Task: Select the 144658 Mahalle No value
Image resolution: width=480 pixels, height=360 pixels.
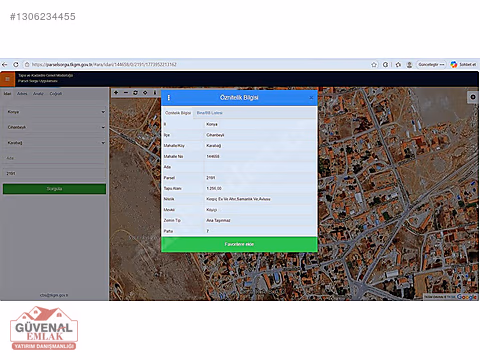Action: (213, 156)
